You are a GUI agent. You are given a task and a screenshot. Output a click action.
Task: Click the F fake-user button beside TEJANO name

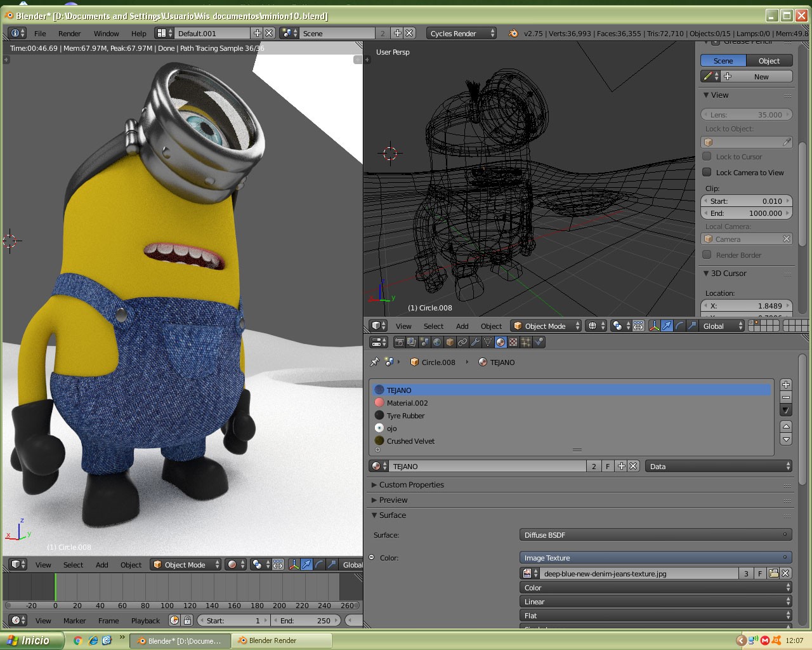click(607, 466)
